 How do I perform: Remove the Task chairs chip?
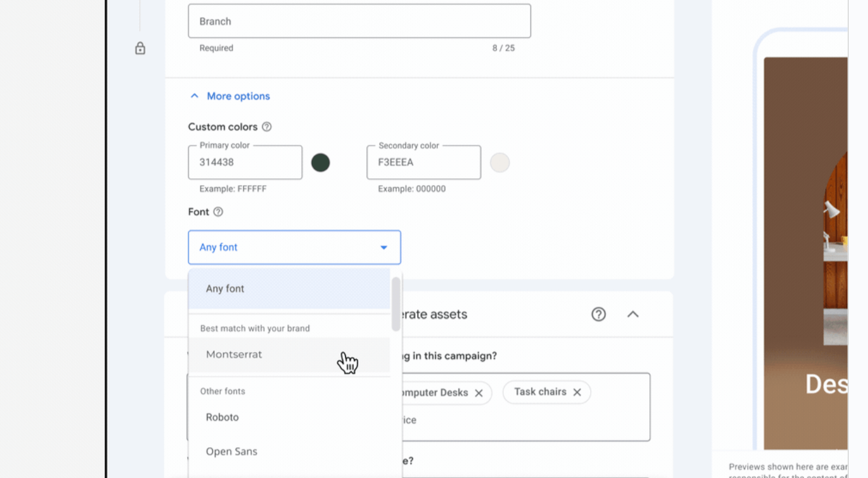(x=577, y=392)
